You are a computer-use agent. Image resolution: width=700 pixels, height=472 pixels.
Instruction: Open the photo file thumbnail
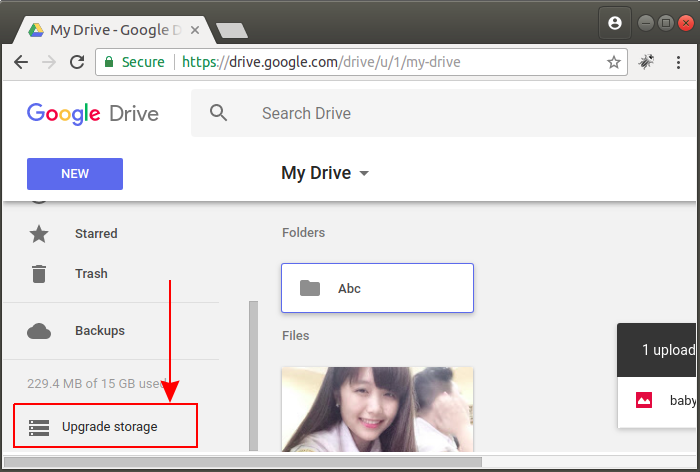coord(377,409)
